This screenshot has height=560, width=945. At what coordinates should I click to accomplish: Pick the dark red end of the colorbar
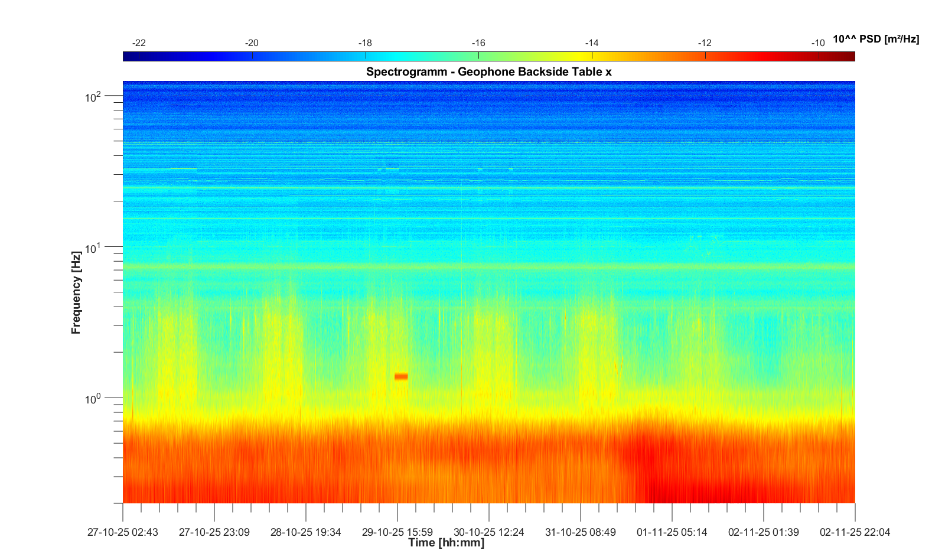(848, 57)
